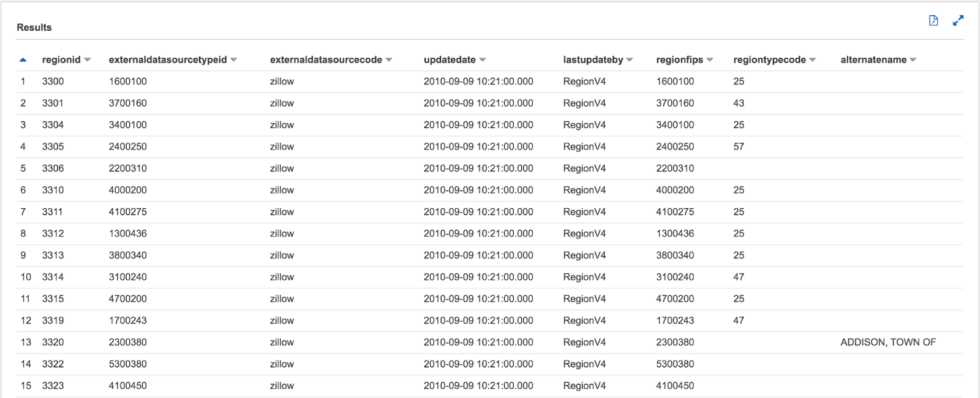Open the regionfips column dropdown arrow
The width and height of the screenshot is (980, 398).
710,60
